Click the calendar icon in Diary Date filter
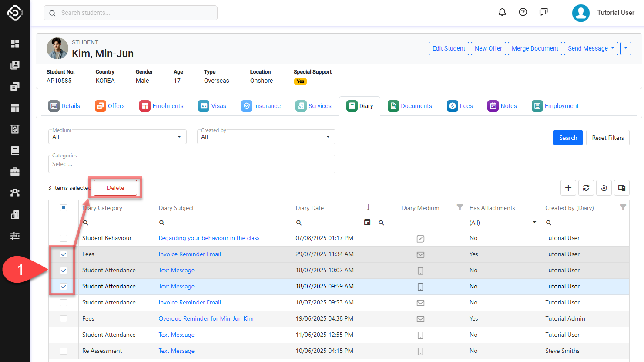The width and height of the screenshot is (644, 362). tap(367, 222)
